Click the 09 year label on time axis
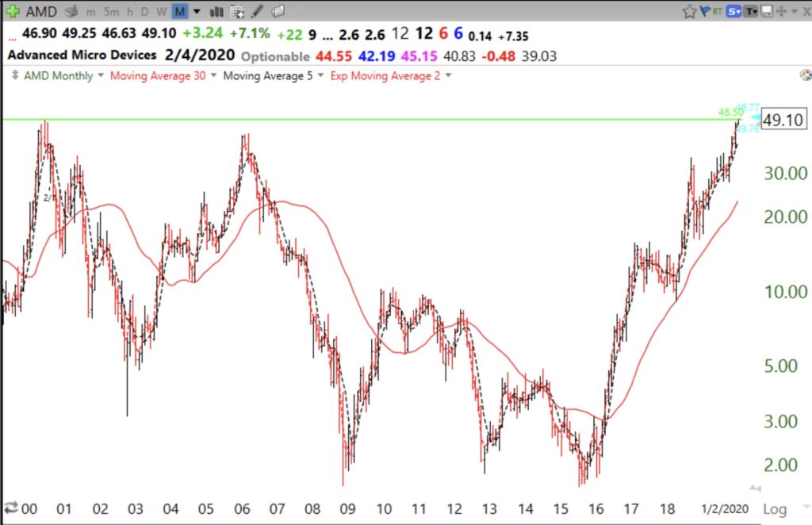The width and height of the screenshot is (812, 525). (x=347, y=509)
